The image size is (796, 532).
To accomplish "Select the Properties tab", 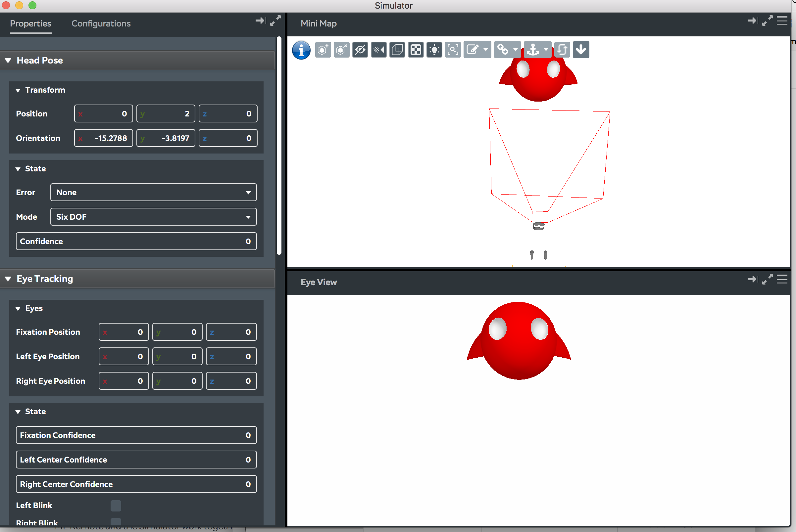I will (x=30, y=23).
